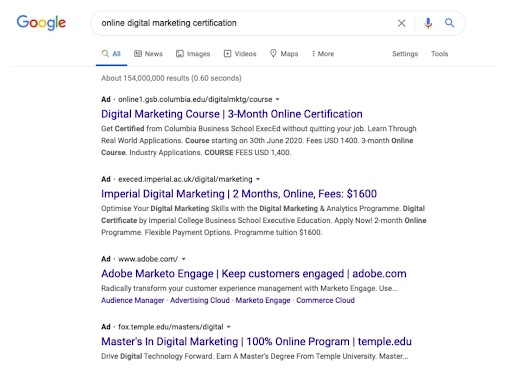Open the News results tab

coord(148,54)
